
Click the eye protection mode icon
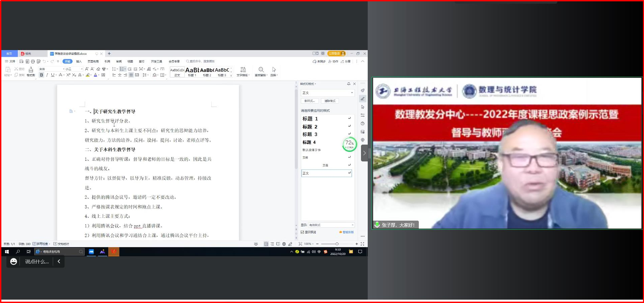coord(256,244)
